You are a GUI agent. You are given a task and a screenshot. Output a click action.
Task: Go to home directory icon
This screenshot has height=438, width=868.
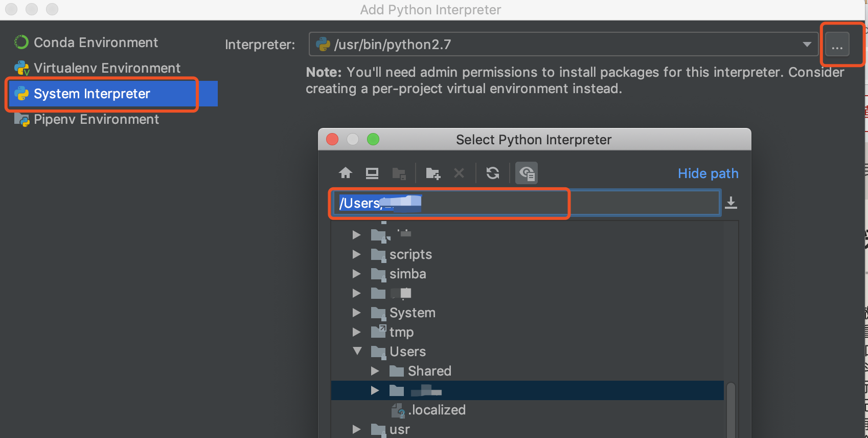tap(346, 173)
